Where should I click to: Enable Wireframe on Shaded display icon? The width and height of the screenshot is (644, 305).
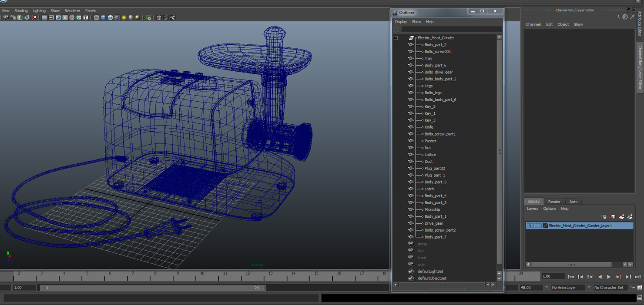pos(110,17)
